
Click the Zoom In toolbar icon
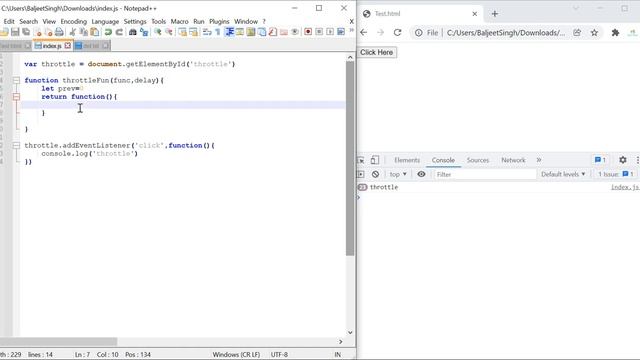coord(158,32)
